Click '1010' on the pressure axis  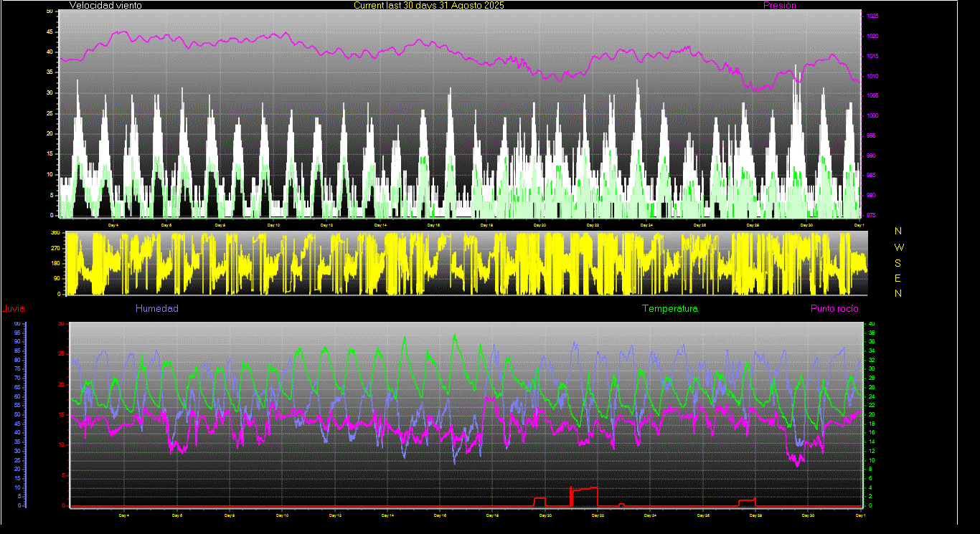872,76
